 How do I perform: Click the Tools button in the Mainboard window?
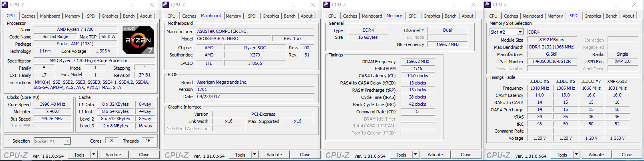pyautogui.click(x=240, y=155)
